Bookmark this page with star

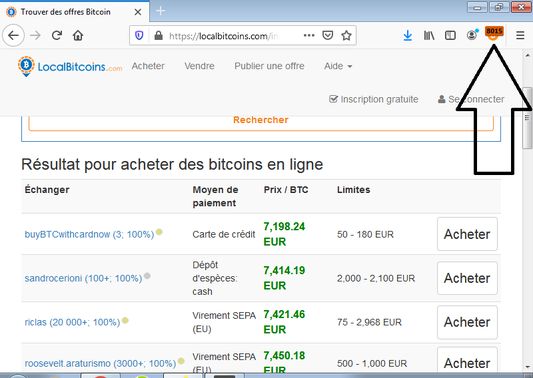346,35
